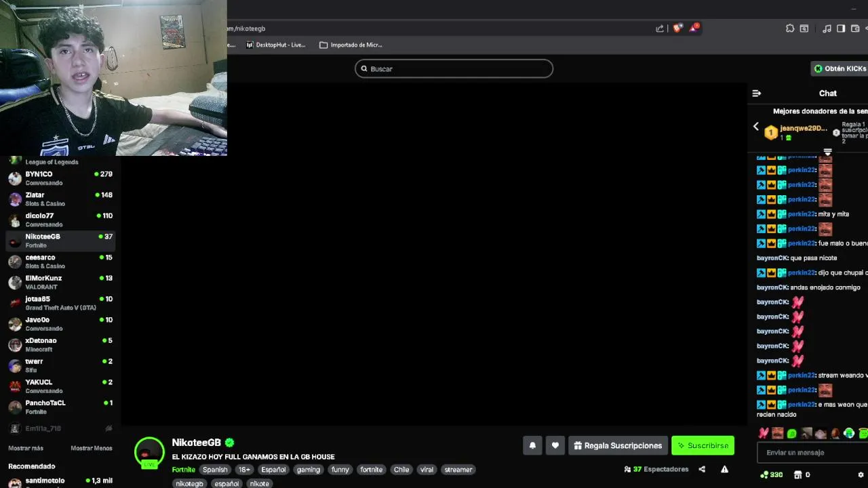868x488 pixels.
Task: Click the League of Legends channel row in sidebar
Action: (60, 161)
